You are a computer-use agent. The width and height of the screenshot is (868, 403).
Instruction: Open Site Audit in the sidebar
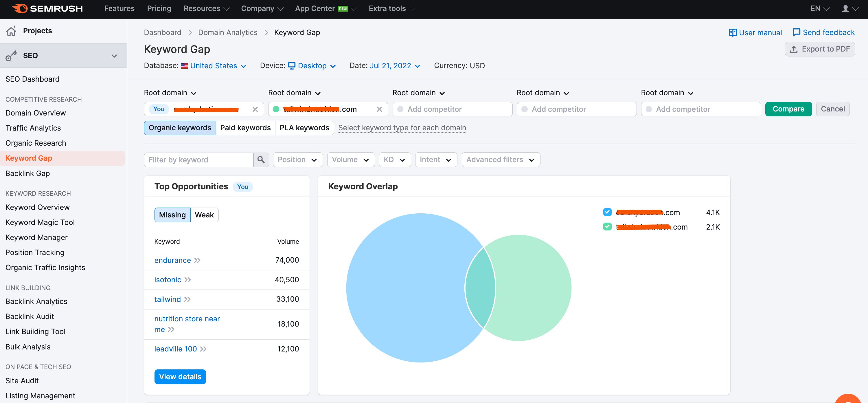22,381
